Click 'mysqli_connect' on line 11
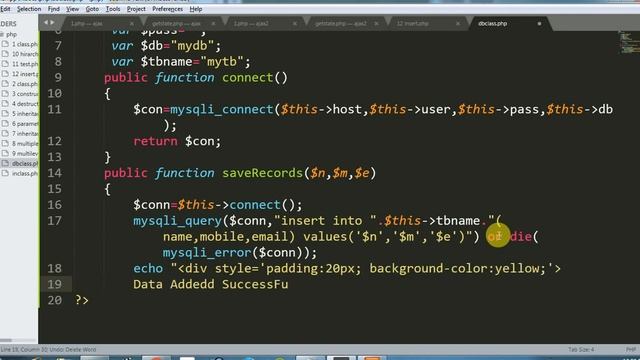 pyautogui.click(x=222, y=110)
